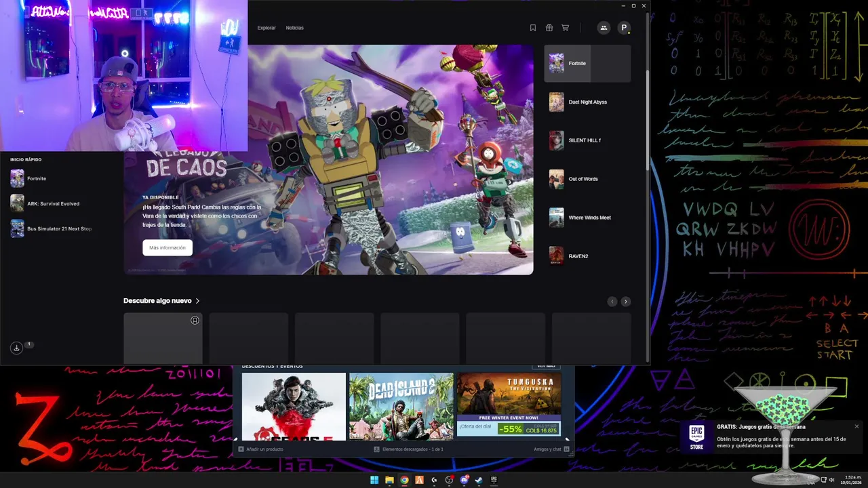Switch to Epic Games Launcher taskbar icon

click(x=494, y=481)
